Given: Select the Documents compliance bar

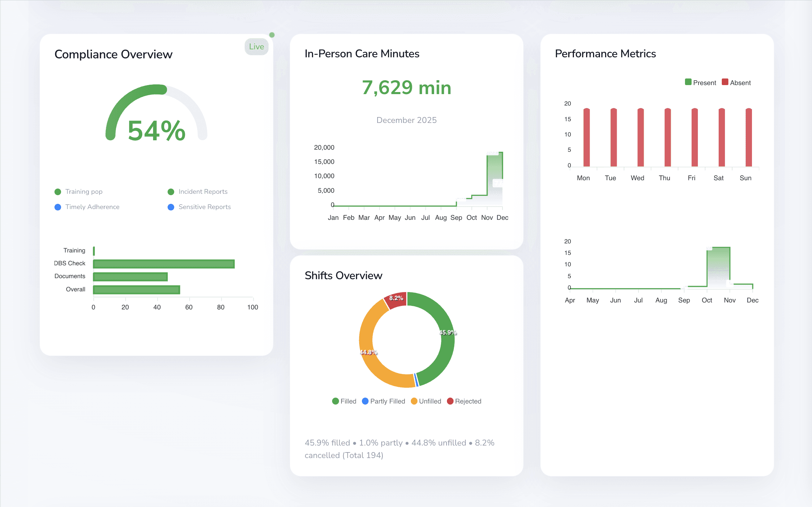Looking at the screenshot, I should point(130,277).
